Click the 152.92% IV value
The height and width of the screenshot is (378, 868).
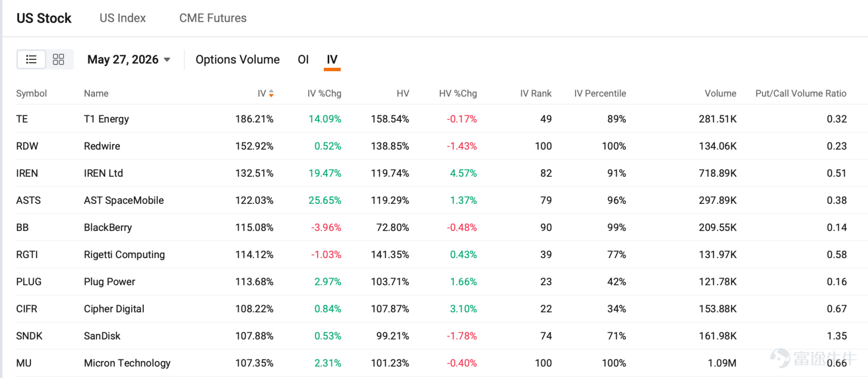[x=254, y=146]
